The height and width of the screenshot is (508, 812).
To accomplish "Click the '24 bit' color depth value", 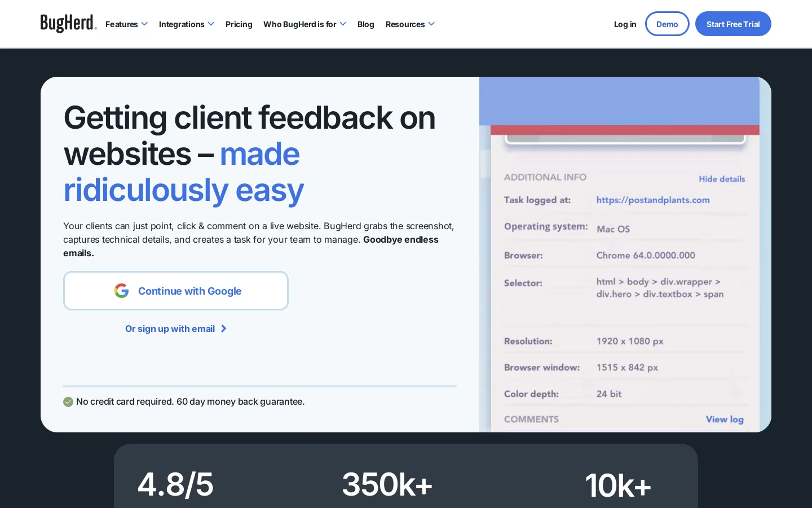I will (x=609, y=394).
